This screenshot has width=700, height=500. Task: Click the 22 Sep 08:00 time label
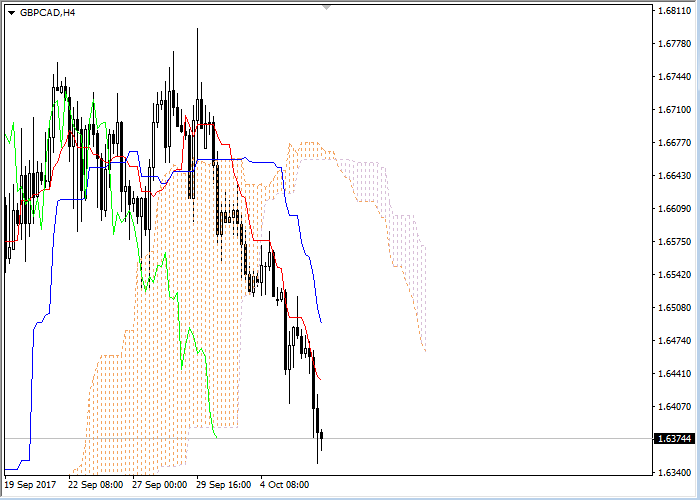[96, 485]
